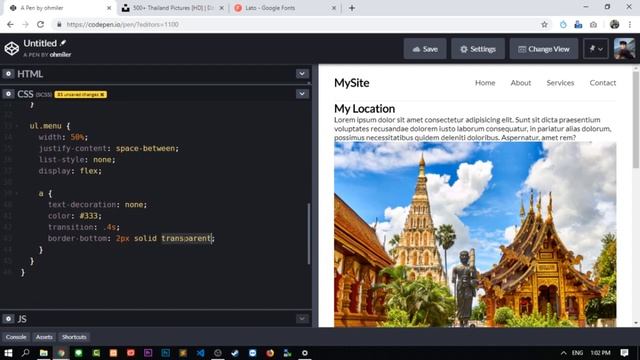Click the CSS editor vertical scrollbar
The height and width of the screenshot is (360, 640).
click(x=309, y=233)
